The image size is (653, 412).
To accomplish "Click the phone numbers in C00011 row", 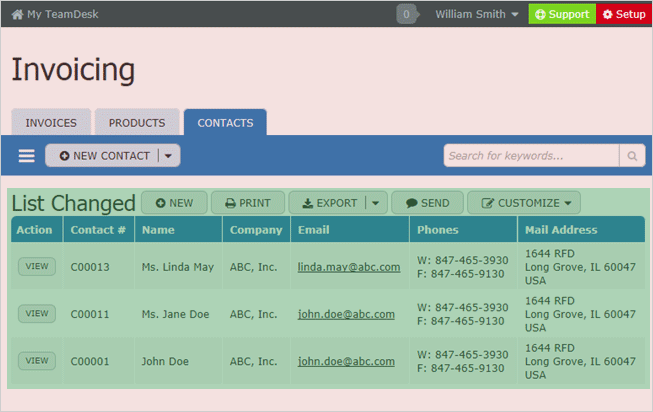I will (x=463, y=314).
